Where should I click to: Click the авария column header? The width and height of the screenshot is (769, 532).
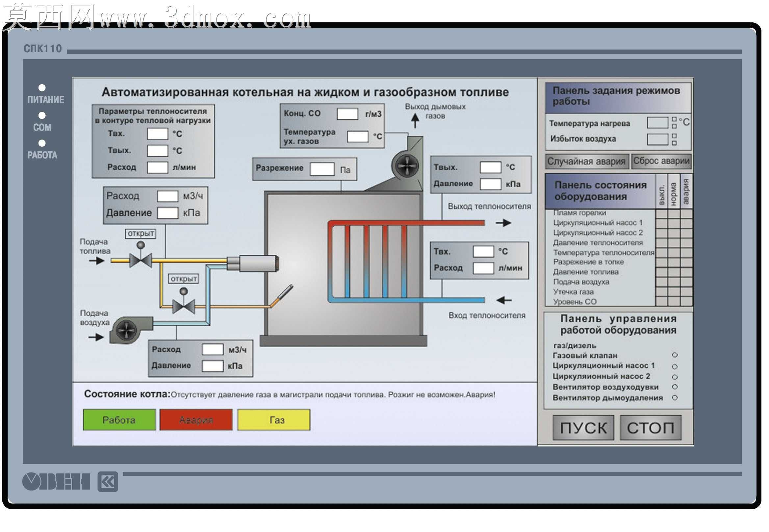click(686, 192)
